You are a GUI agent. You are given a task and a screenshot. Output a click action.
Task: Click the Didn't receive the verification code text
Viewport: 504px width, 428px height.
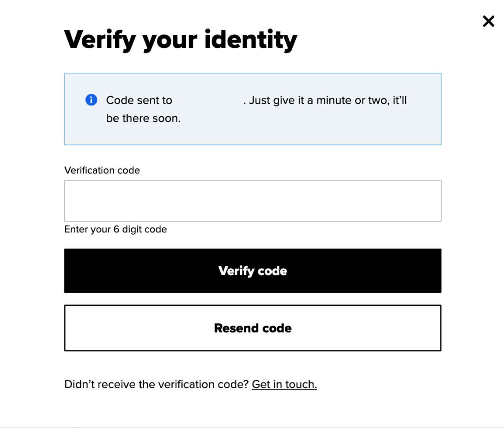pyautogui.click(x=157, y=384)
